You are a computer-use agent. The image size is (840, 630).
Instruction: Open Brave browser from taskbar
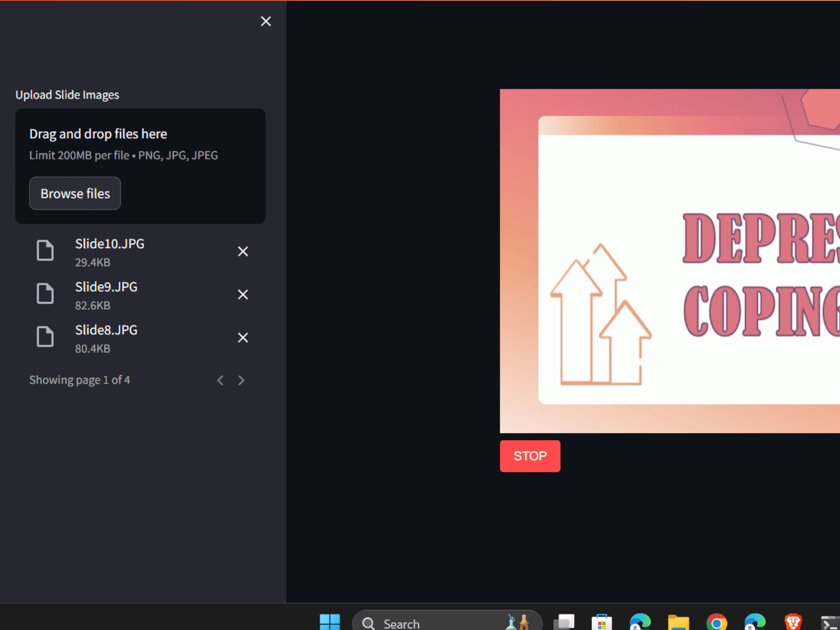pos(793,622)
